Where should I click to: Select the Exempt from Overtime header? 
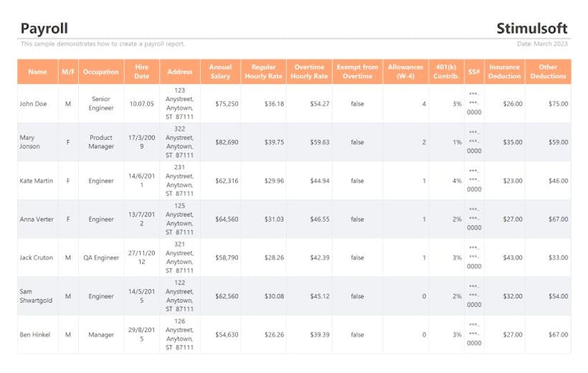coord(357,72)
